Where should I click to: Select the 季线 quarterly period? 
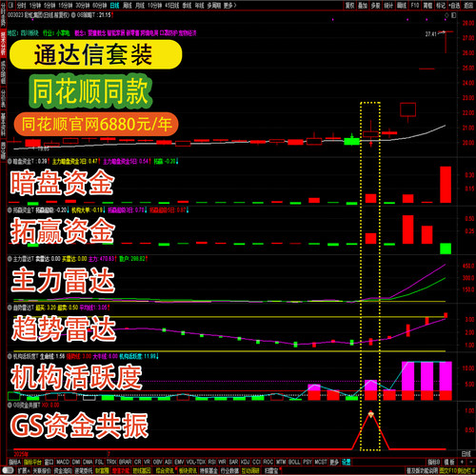[187, 6]
